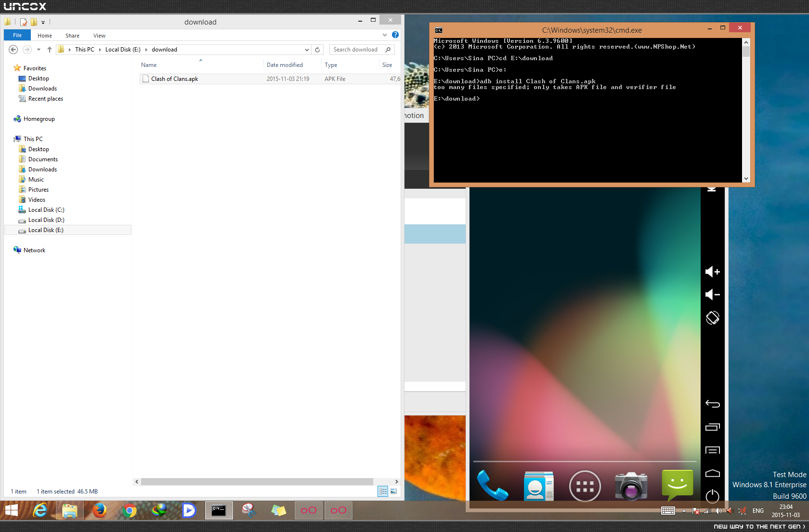Sort files by the Type column
Image resolution: width=809 pixels, height=532 pixels.
331,65
